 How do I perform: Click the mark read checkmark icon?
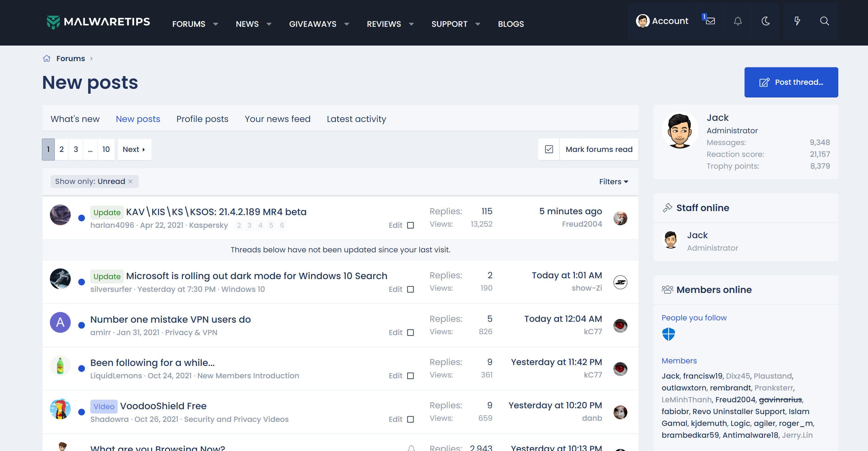[x=549, y=149]
